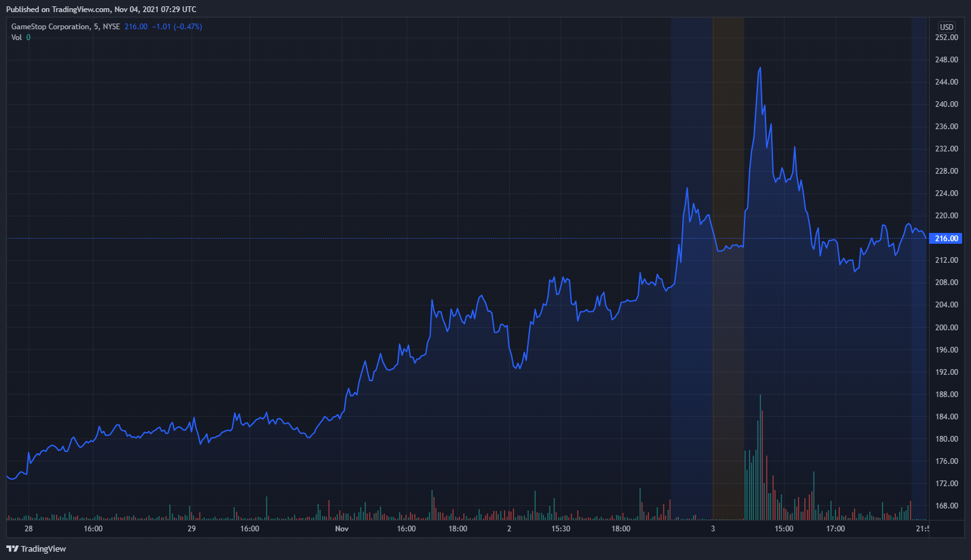Image resolution: width=971 pixels, height=560 pixels.
Task: Click the 15:30 time axis label
Action: point(561,529)
